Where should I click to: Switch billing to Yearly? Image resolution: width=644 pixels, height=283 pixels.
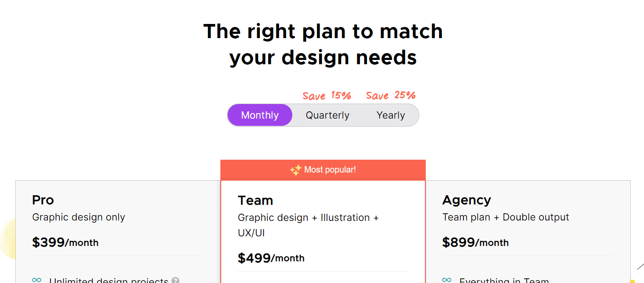391,115
